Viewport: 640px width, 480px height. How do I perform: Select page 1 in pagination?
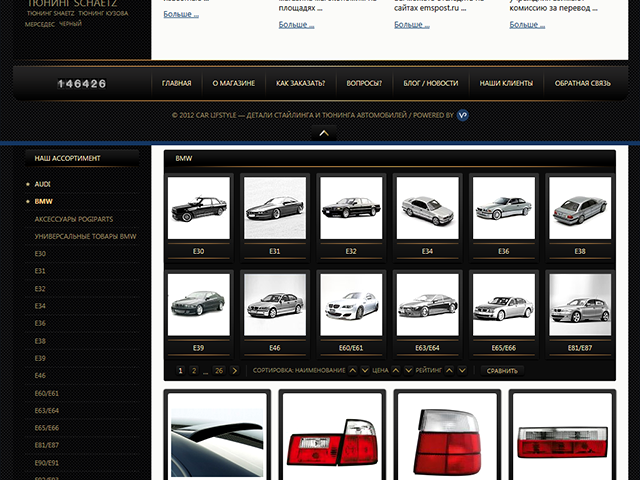click(180, 371)
